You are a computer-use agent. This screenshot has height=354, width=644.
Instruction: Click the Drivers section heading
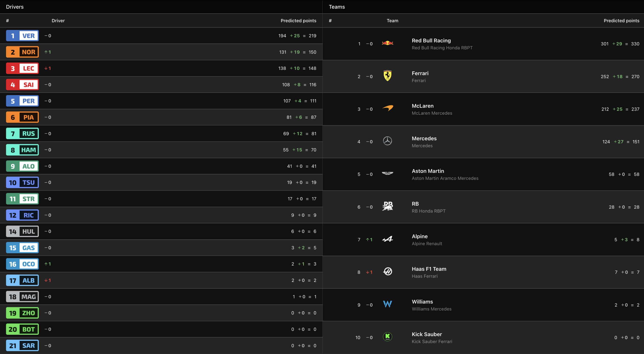point(15,7)
